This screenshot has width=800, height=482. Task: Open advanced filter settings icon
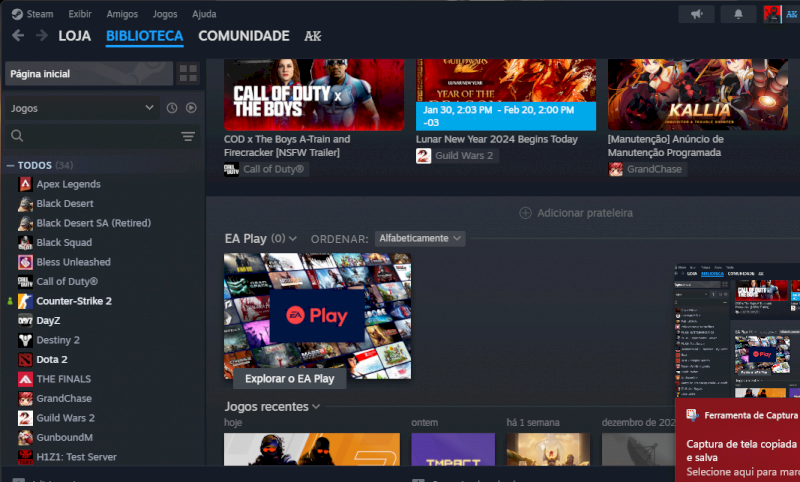(x=188, y=136)
